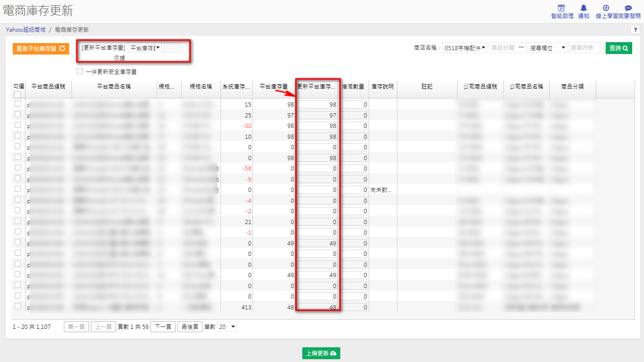Click the question mark help icon
The width and height of the screenshot is (644, 362).
coord(635,30)
